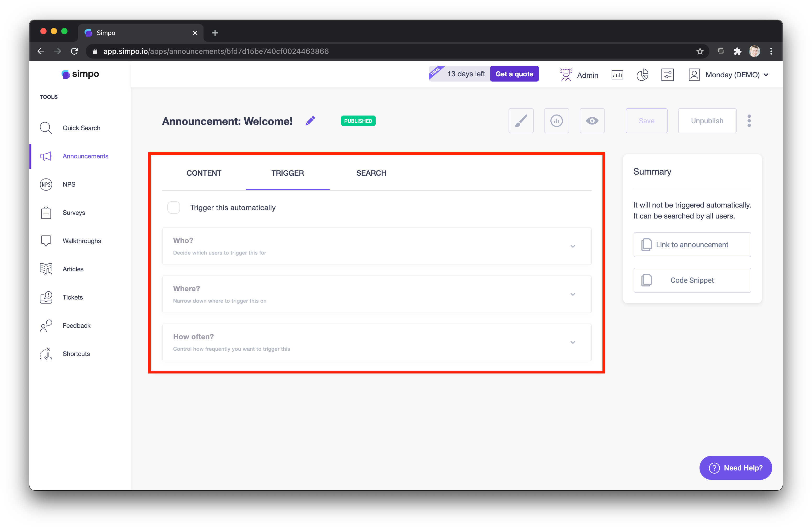Click the Save button

click(x=646, y=121)
